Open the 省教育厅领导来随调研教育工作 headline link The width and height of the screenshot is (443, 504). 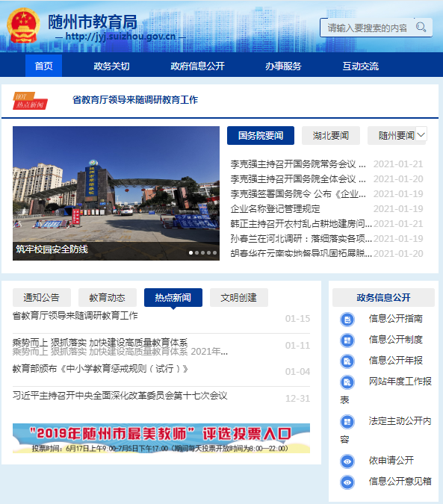[x=135, y=100]
